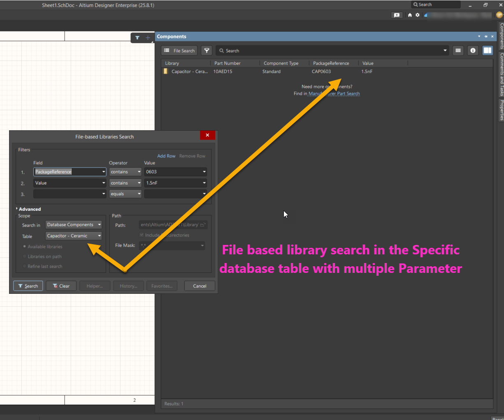Image resolution: width=504 pixels, height=420 pixels.
Task: Open the Comments and Tasks side tab
Action: (502, 74)
